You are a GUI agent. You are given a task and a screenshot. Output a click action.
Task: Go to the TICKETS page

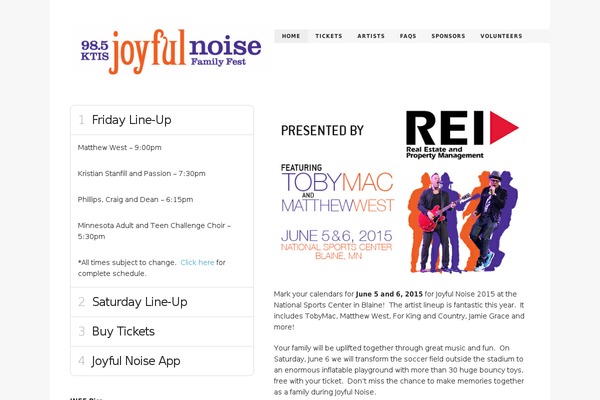[x=329, y=36]
